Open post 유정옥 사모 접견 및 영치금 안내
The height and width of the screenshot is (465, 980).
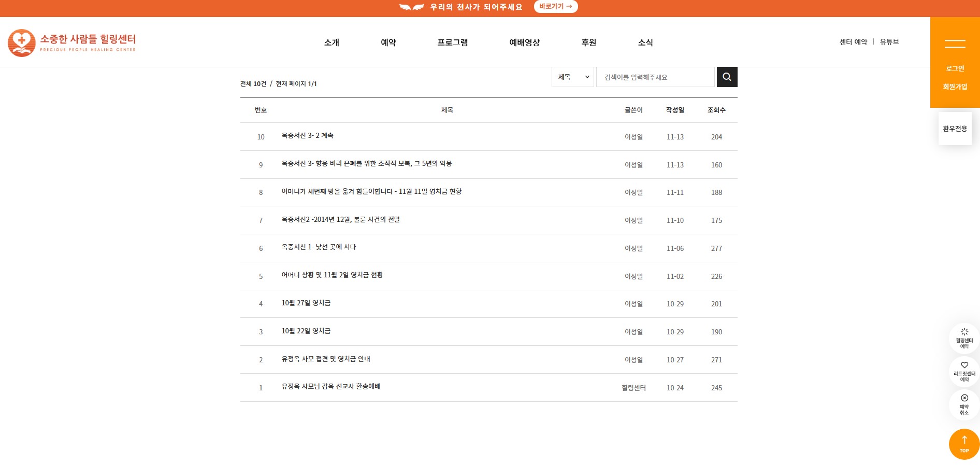(325, 359)
